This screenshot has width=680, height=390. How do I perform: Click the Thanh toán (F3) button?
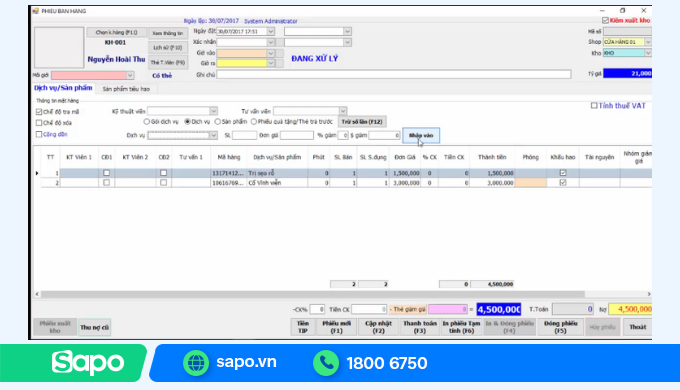[x=420, y=327]
